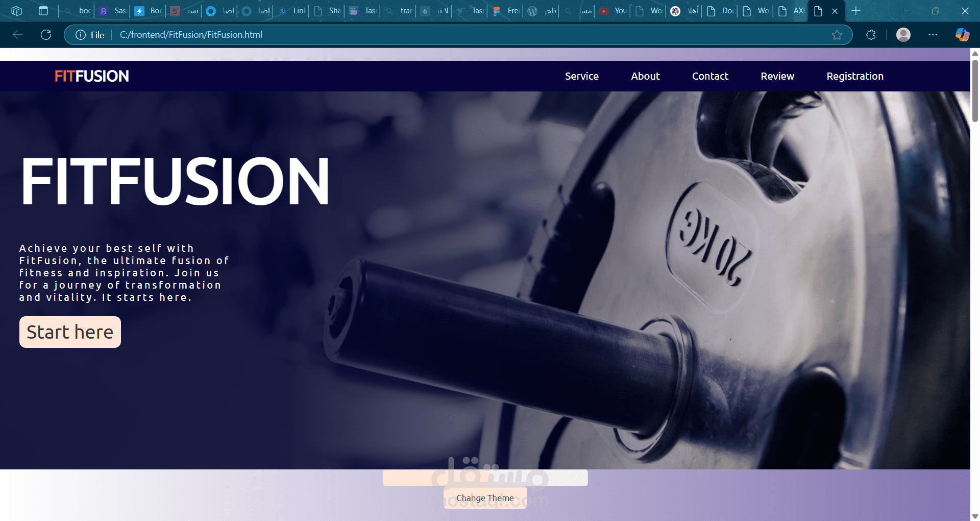Click the tab workspaces icon at top left
980x521 pixels.
17,11
